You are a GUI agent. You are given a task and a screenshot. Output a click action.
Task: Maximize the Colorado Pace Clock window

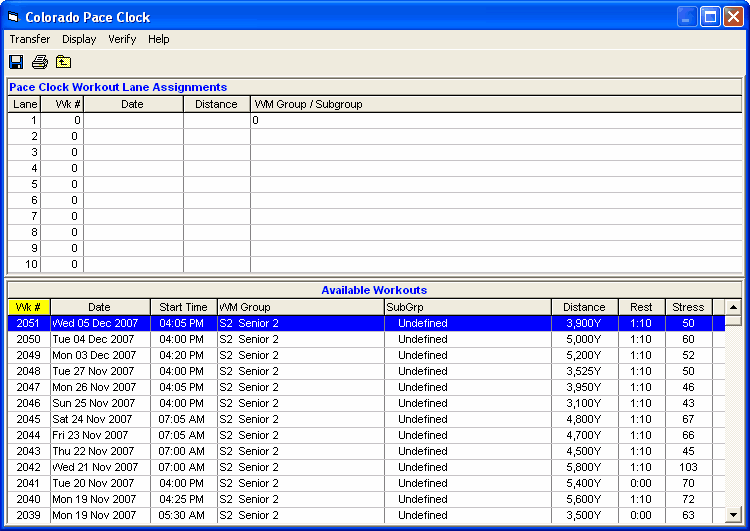coord(710,17)
